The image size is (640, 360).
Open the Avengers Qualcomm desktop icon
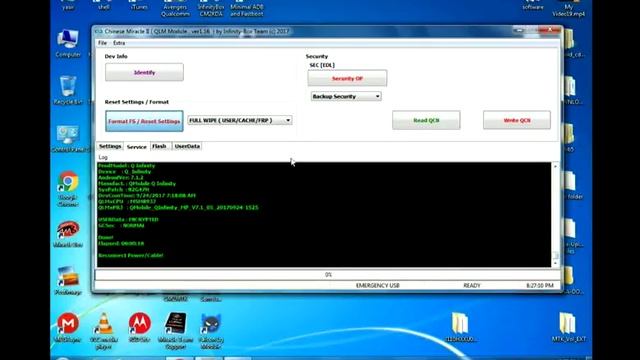(x=175, y=8)
